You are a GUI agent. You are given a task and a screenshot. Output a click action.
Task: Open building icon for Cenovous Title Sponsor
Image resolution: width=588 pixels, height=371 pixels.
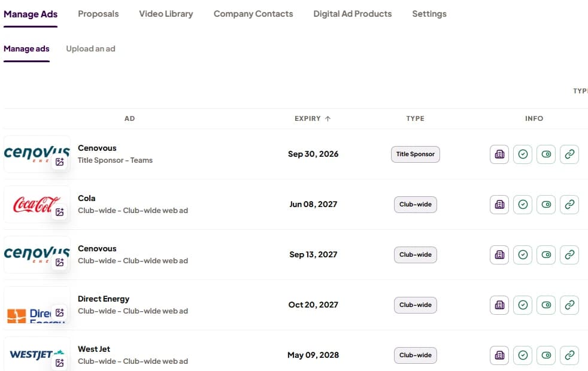pos(499,154)
